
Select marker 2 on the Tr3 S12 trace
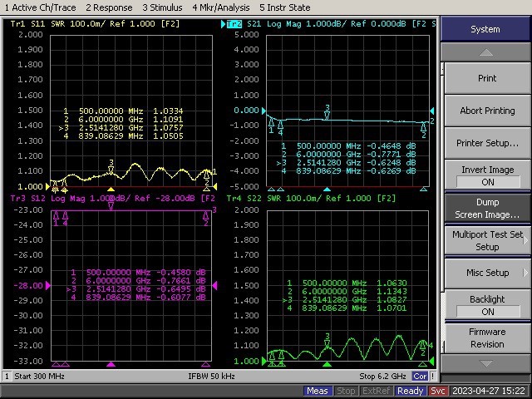(205, 219)
